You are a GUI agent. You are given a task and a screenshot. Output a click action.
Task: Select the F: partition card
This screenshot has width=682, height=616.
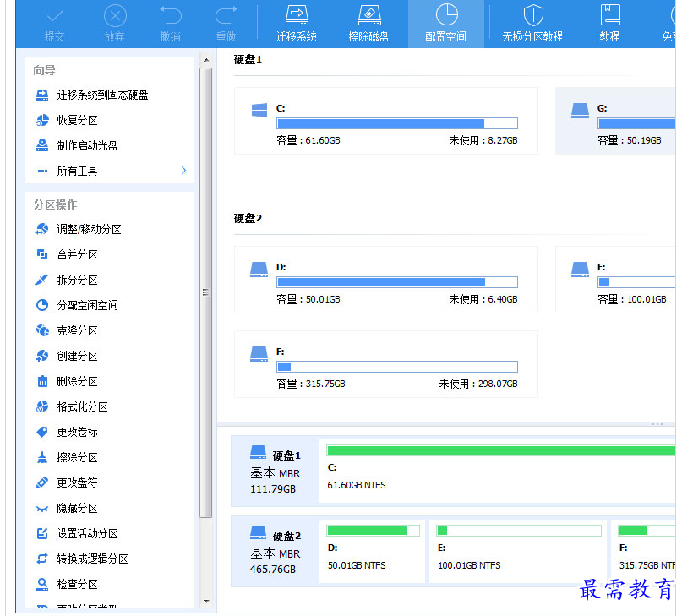[386, 364]
